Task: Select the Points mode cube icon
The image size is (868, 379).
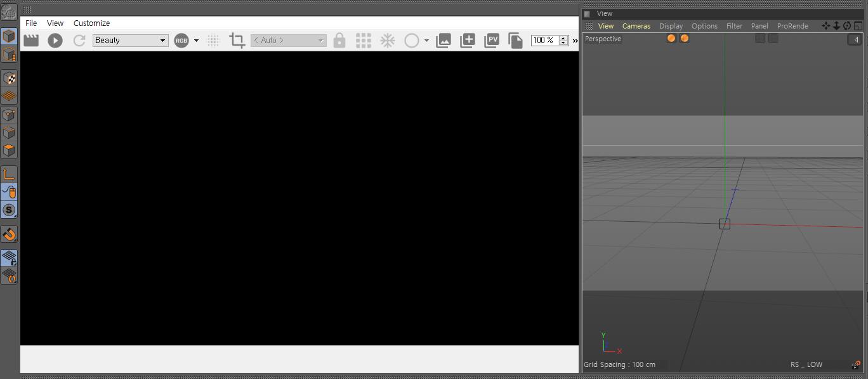Action: (x=9, y=115)
